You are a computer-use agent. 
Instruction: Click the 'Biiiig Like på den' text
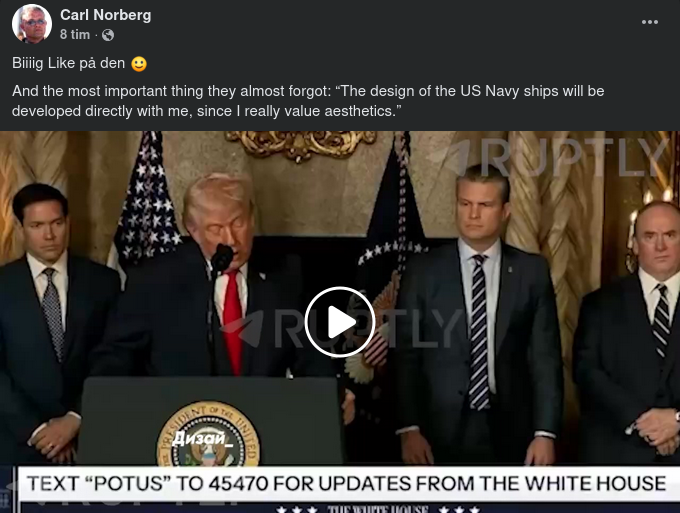(x=69, y=63)
